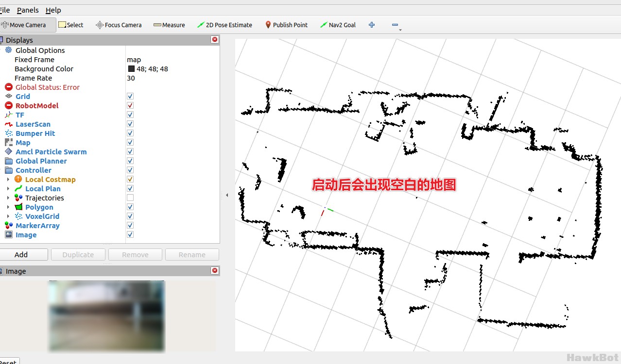
Task: Activate the Select tool
Action: point(71,25)
